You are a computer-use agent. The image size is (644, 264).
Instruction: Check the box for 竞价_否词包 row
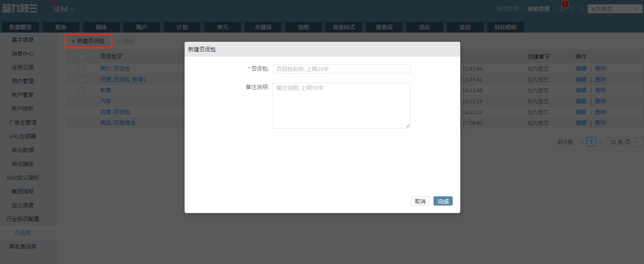coord(81,69)
